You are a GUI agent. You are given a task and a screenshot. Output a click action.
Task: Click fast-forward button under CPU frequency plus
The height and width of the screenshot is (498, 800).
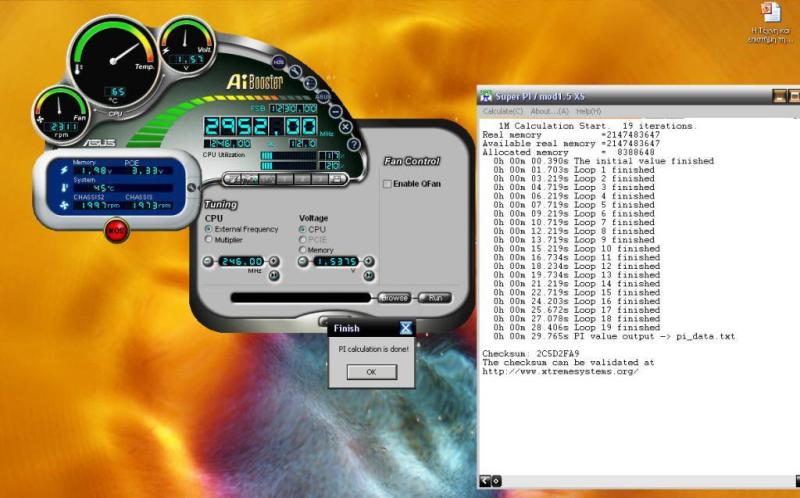tap(274, 276)
